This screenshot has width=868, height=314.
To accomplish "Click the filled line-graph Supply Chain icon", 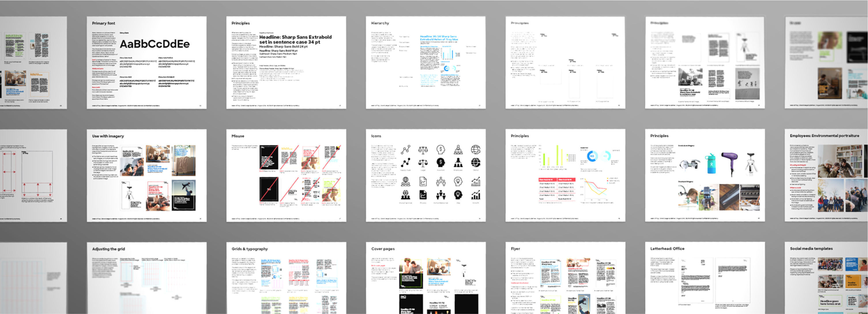I will point(406,163).
